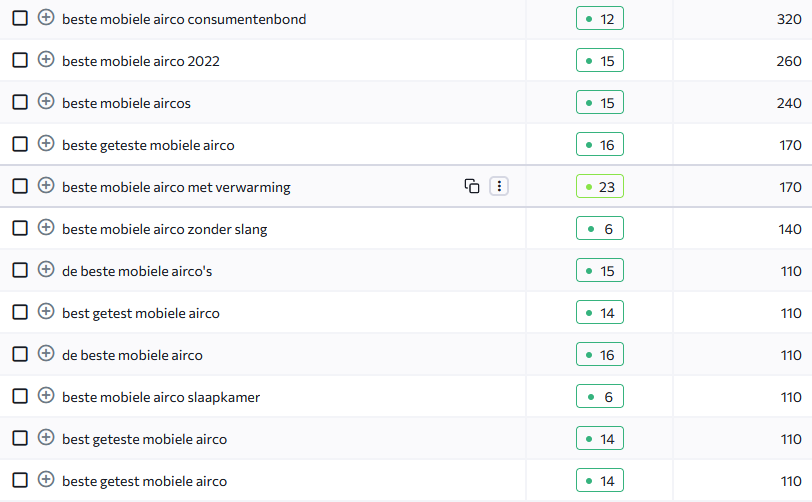Add 'de beste mobiele airco' via plus icon

coord(46,353)
